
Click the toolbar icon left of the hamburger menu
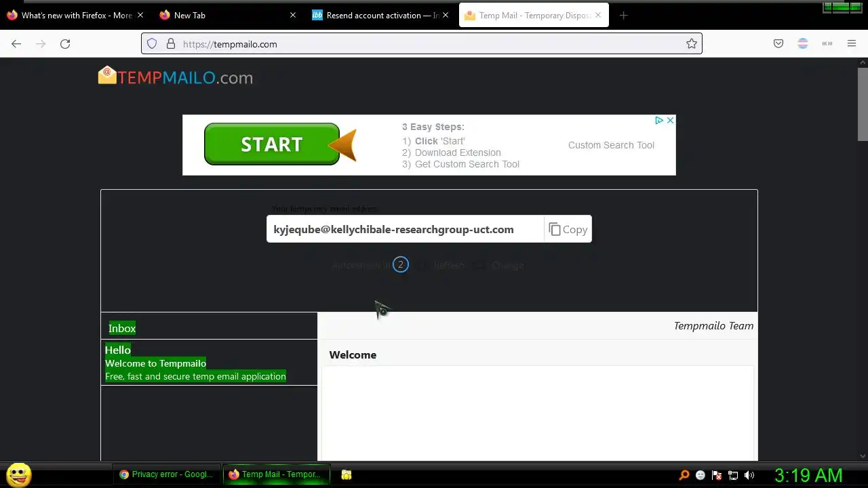[827, 44]
